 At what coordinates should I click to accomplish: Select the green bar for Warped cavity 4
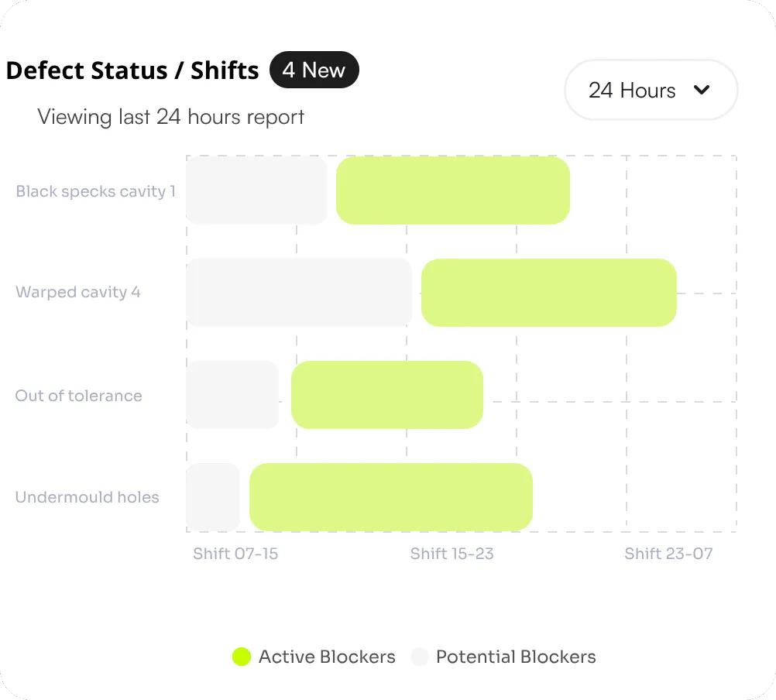(548, 293)
